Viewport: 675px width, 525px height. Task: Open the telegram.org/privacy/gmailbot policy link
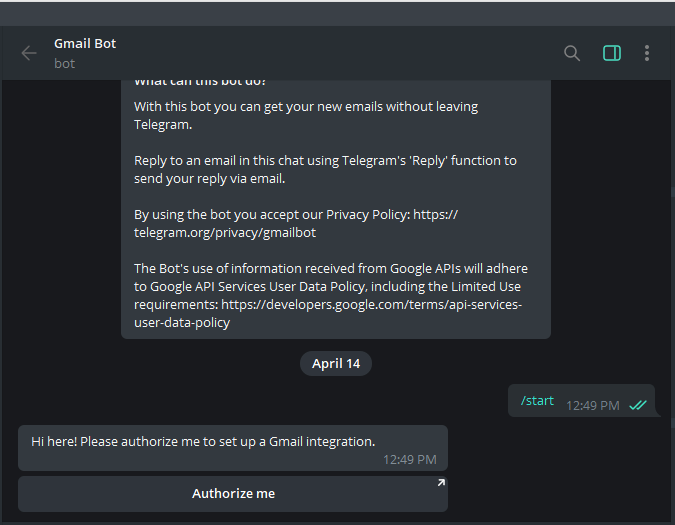296,223
